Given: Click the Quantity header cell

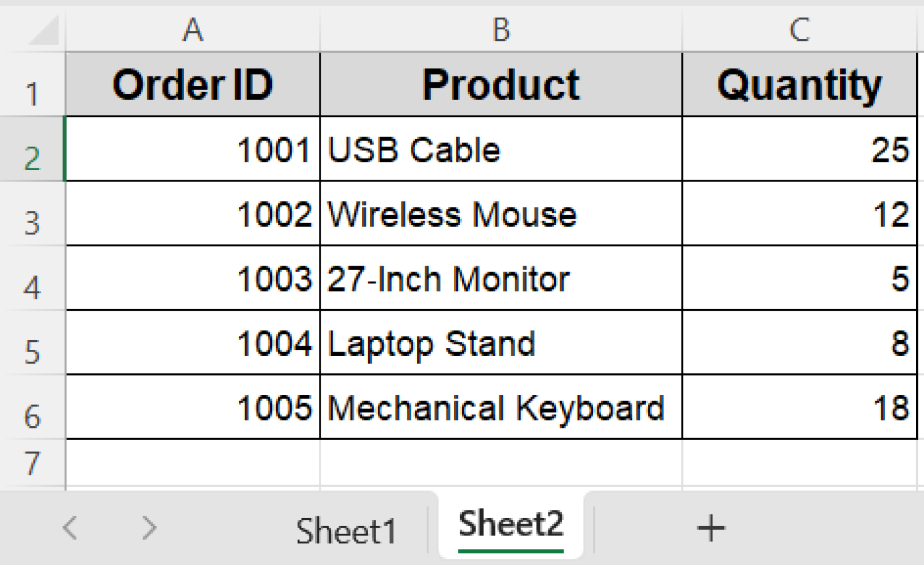Looking at the screenshot, I should pos(799,85).
